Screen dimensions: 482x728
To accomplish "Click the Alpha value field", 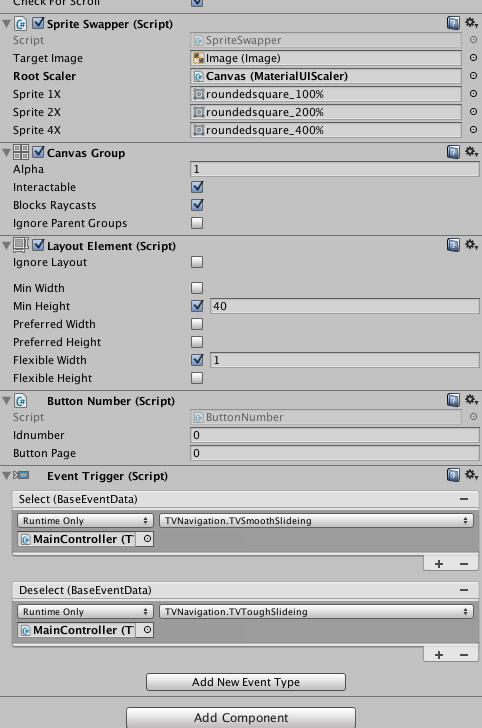I will tap(335, 169).
